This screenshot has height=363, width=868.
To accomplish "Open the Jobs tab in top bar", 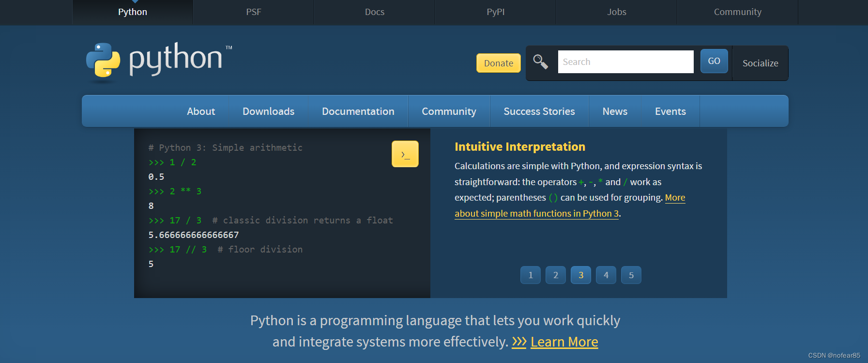I will tap(617, 12).
